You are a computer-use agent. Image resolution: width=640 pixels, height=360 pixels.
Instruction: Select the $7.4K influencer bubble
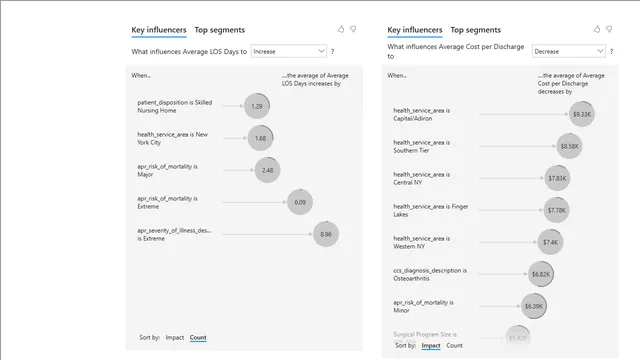[550, 242]
